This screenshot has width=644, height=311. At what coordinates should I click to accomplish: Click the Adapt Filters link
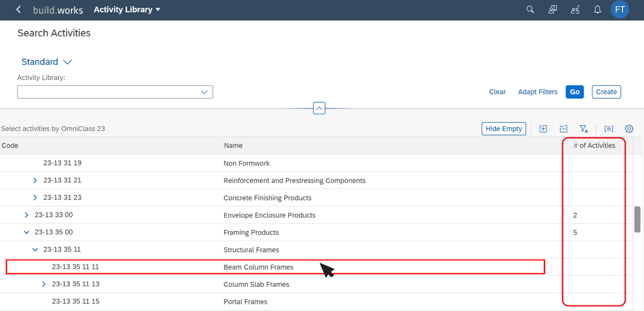pyautogui.click(x=538, y=92)
